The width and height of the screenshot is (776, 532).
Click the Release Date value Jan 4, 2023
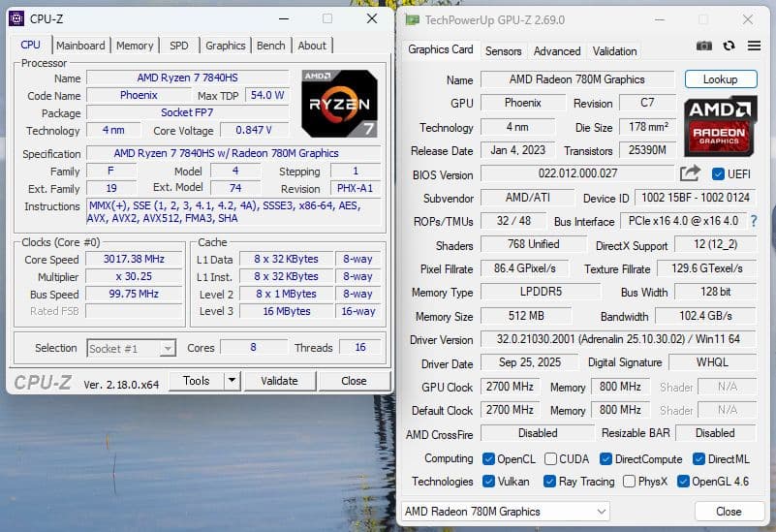517,150
